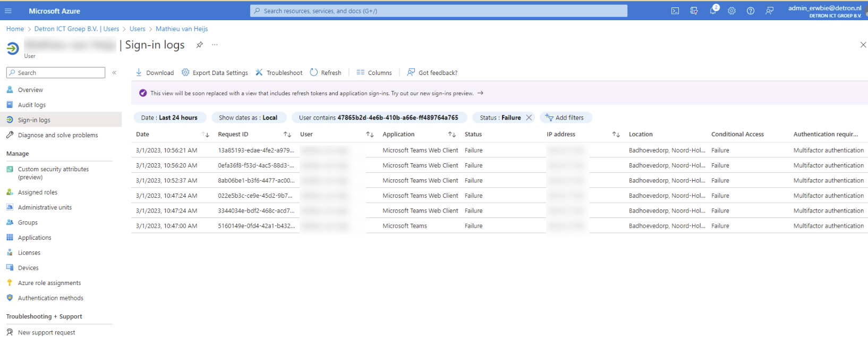
Task: Click the help question mark icon
Action: coord(750,11)
